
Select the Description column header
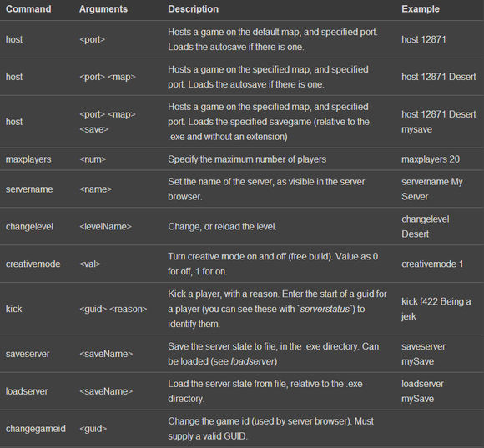pyautogui.click(x=194, y=9)
